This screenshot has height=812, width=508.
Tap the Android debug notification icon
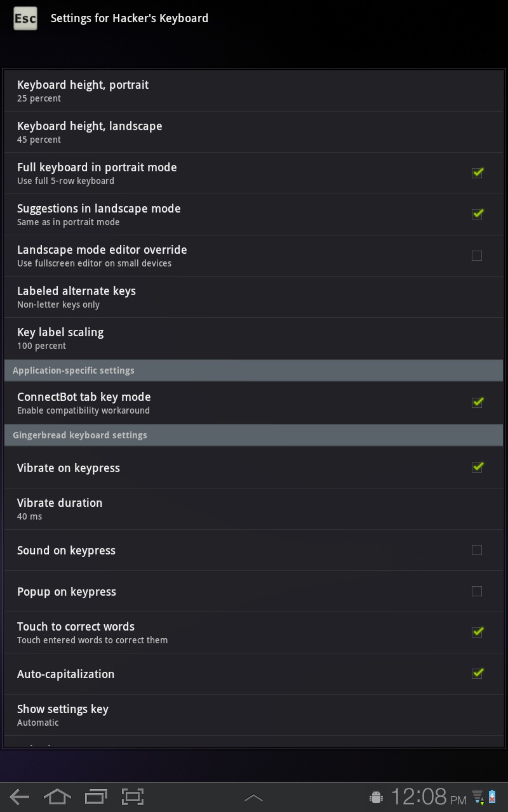coord(376,797)
